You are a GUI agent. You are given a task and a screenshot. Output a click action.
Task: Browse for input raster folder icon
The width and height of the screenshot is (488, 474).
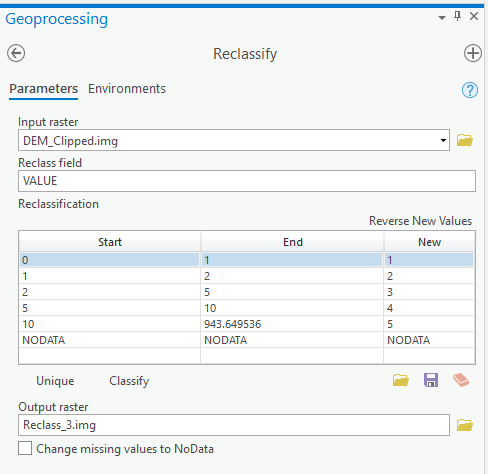pyautogui.click(x=465, y=140)
